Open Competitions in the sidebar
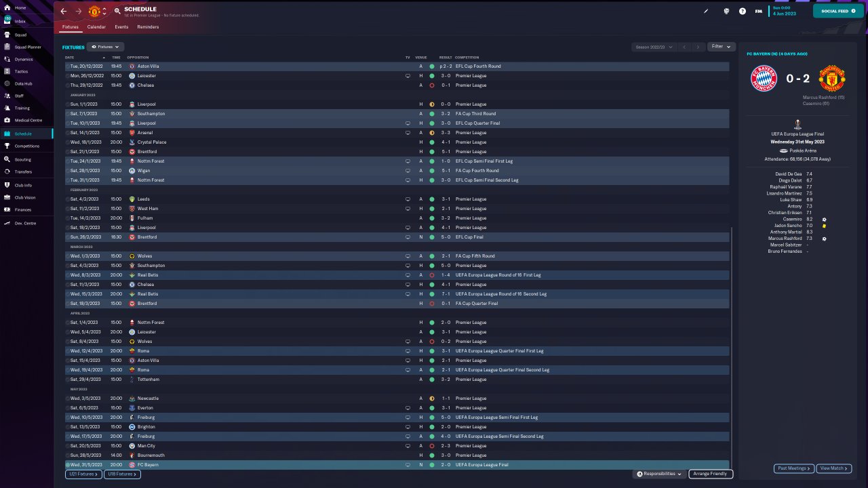868x488 pixels. click(x=27, y=146)
